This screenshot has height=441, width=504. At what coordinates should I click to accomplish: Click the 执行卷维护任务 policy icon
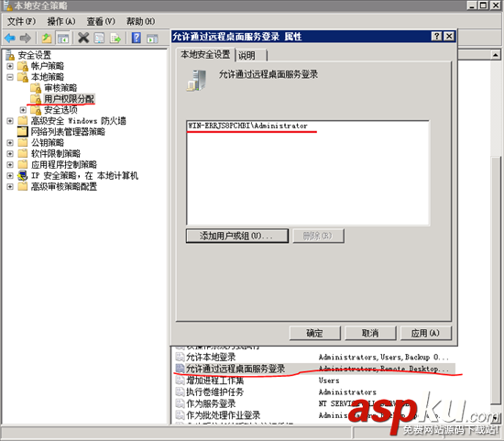(x=180, y=392)
